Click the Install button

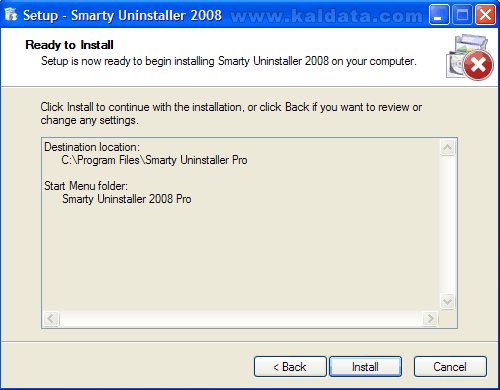(x=365, y=367)
